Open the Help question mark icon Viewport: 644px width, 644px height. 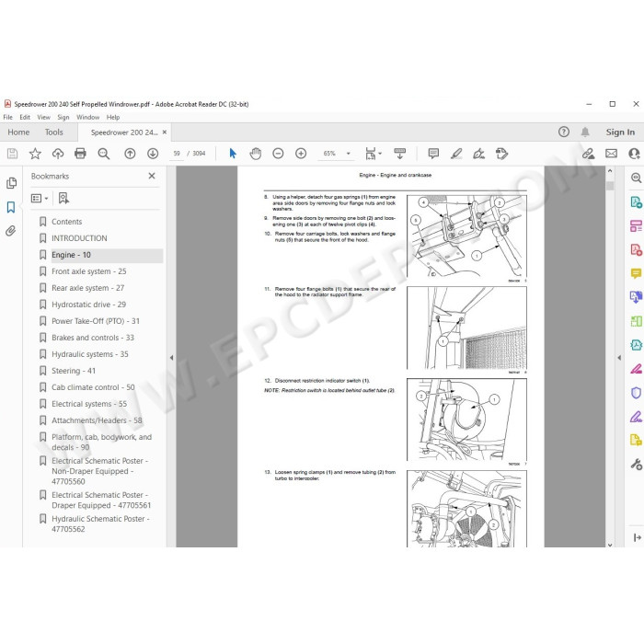point(563,132)
